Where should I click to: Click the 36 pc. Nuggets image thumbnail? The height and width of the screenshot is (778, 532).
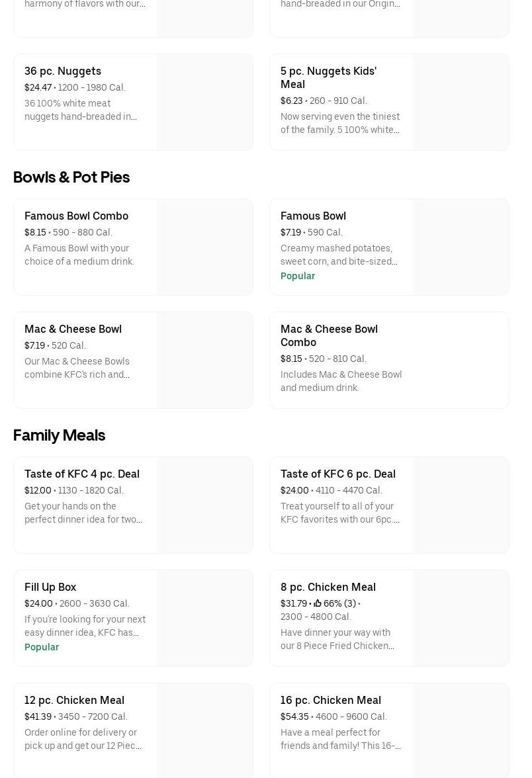204,103
